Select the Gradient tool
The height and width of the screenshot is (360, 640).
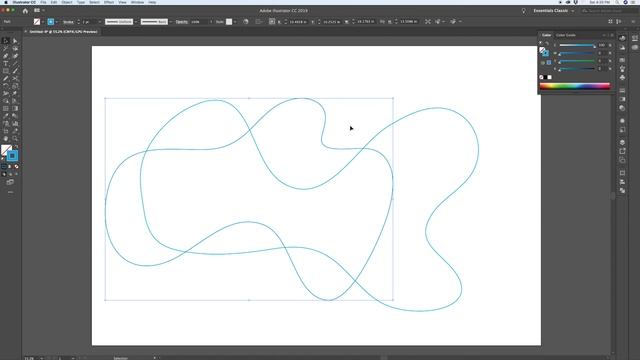(15, 109)
